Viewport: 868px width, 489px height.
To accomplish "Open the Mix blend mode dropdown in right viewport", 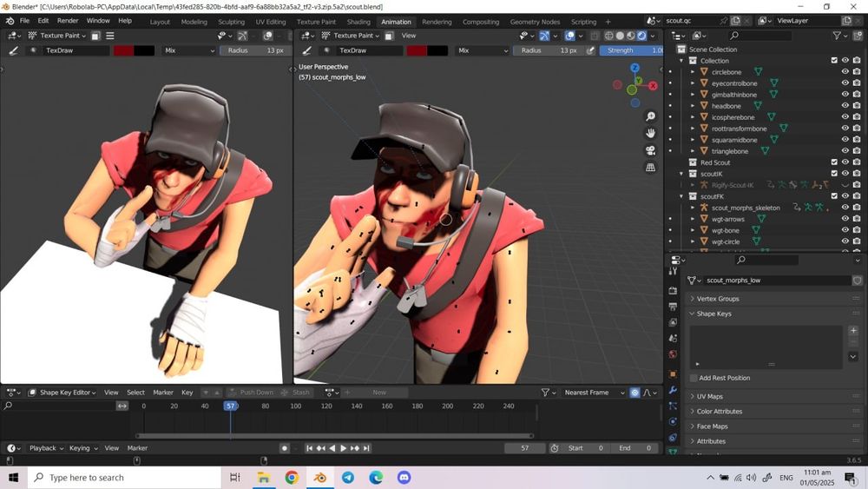I will point(482,50).
